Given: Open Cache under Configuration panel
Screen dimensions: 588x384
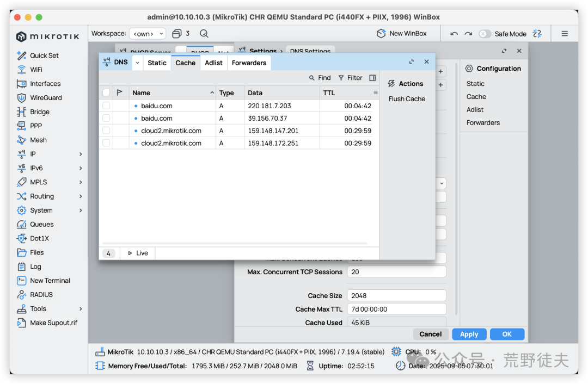Looking at the screenshot, I should click(476, 97).
